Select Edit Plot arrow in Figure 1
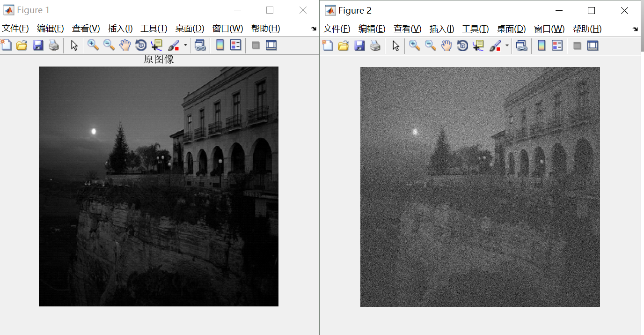Screen dimensions: 644x335 (x=74, y=45)
